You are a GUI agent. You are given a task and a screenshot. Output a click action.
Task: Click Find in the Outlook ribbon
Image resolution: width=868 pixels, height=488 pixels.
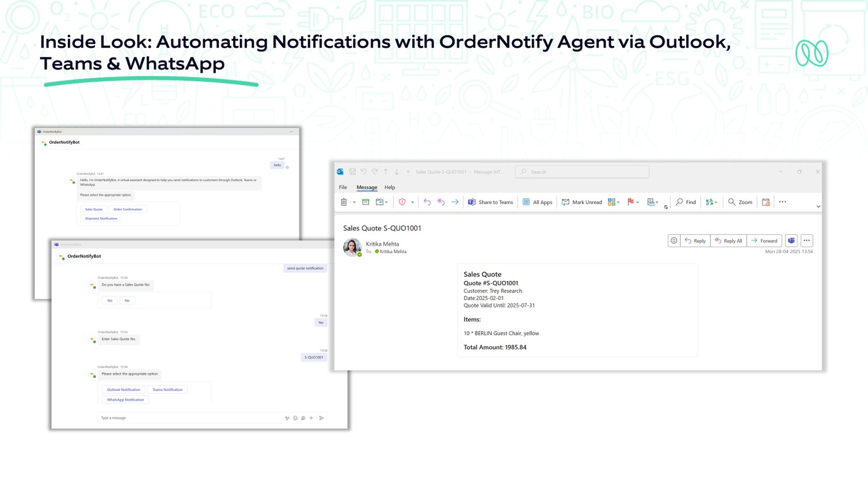686,202
